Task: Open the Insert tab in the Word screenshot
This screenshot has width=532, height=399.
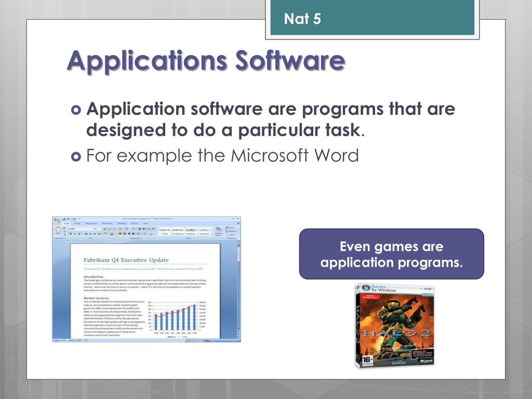Action: coord(77,223)
